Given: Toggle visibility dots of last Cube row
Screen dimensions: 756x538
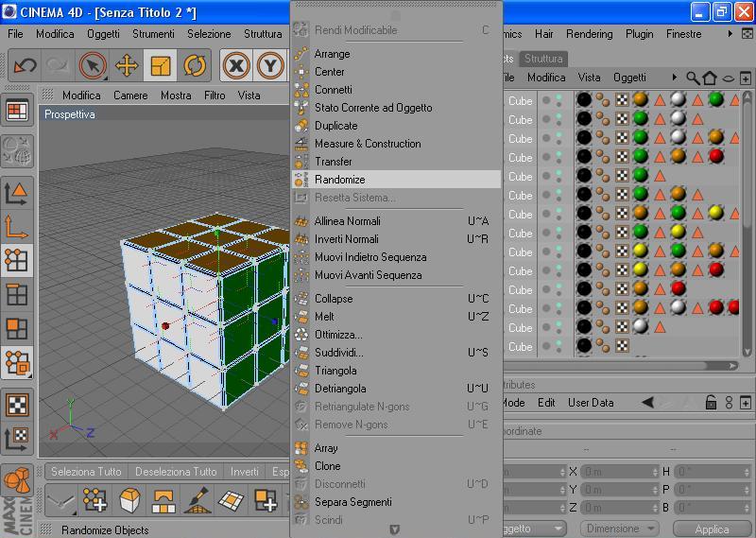Looking at the screenshot, I should (x=558, y=346).
